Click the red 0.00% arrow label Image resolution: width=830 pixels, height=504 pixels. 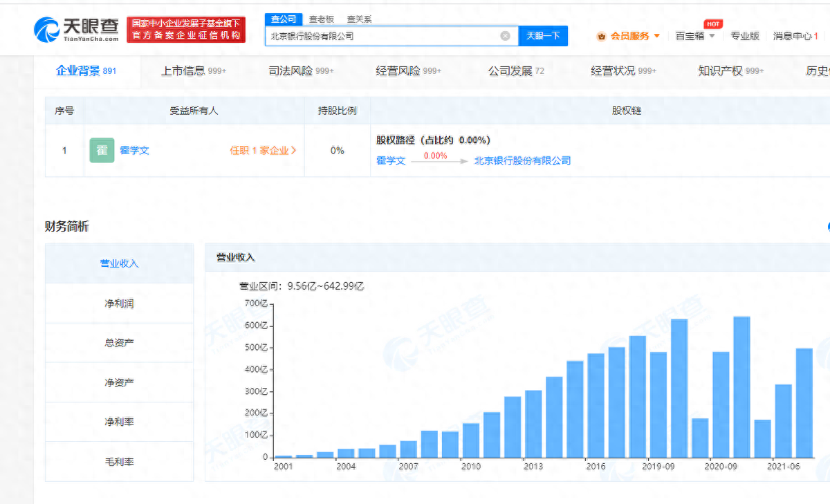coord(436,156)
